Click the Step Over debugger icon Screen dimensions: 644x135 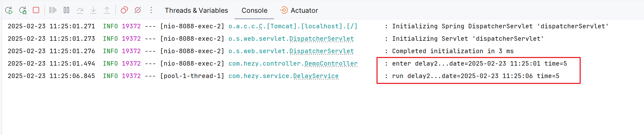click(80, 10)
